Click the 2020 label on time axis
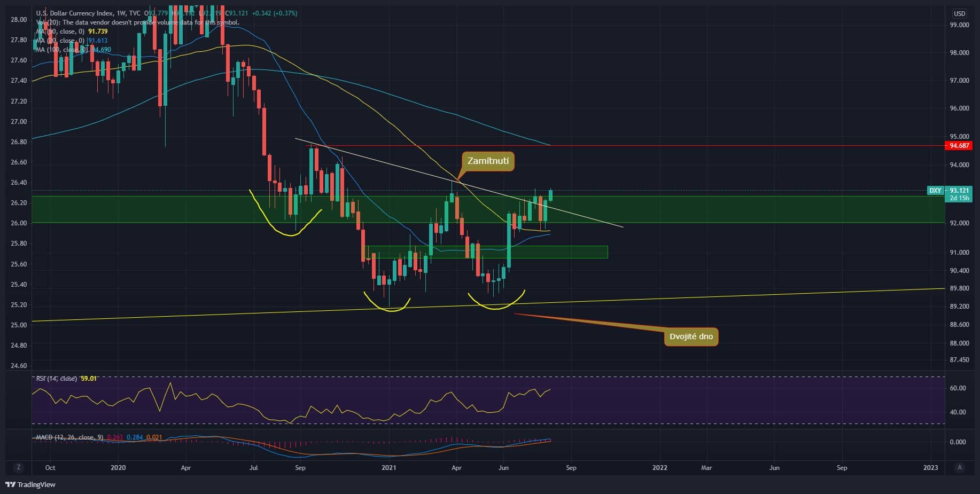Image resolution: width=980 pixels, height=494 pixels. [x=118, y=468]
